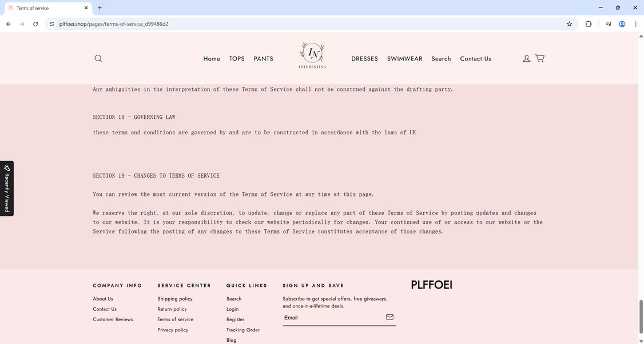The image size is (644, 344).
Task: Open the shopping cart icon
Action: pos(540,58)
